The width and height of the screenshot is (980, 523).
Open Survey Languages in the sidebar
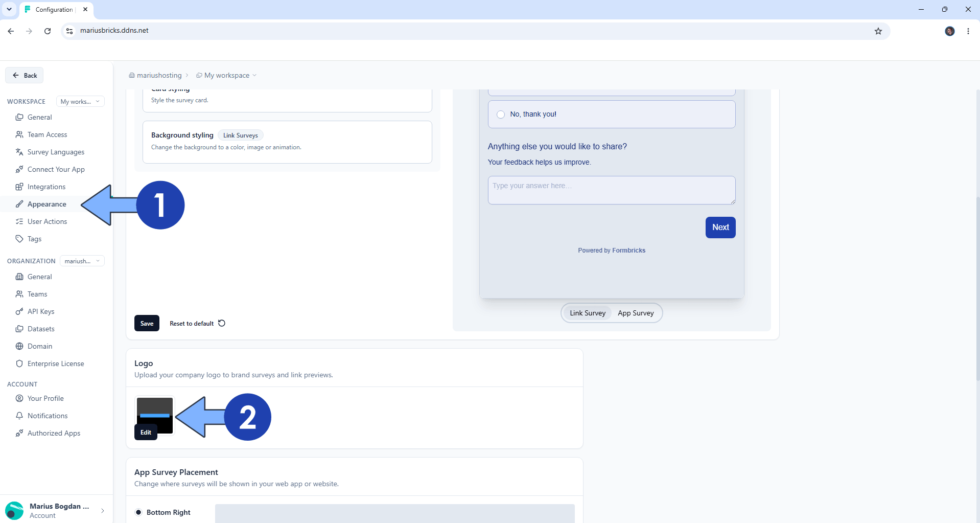pyautogui.click(x=56, y=152)
